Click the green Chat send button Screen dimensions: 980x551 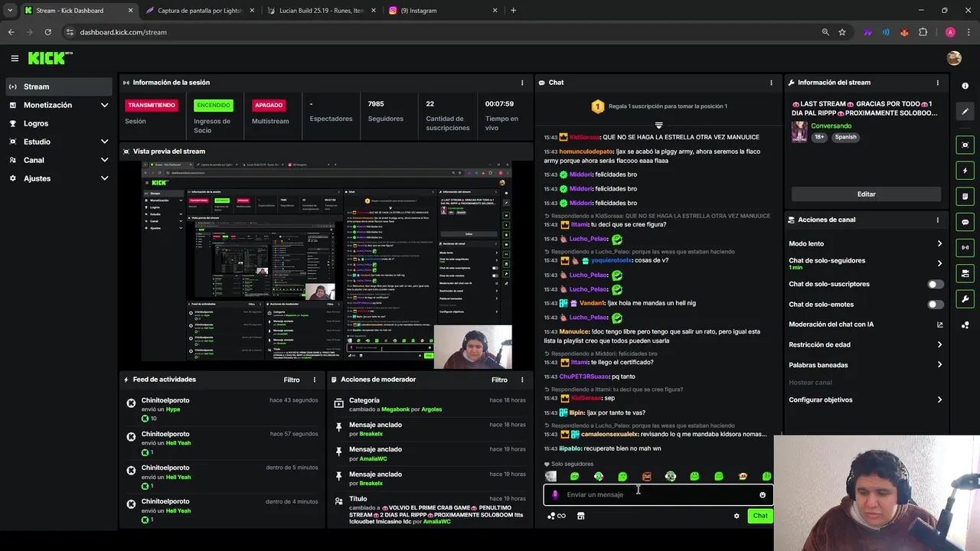[x=760, y=516]
